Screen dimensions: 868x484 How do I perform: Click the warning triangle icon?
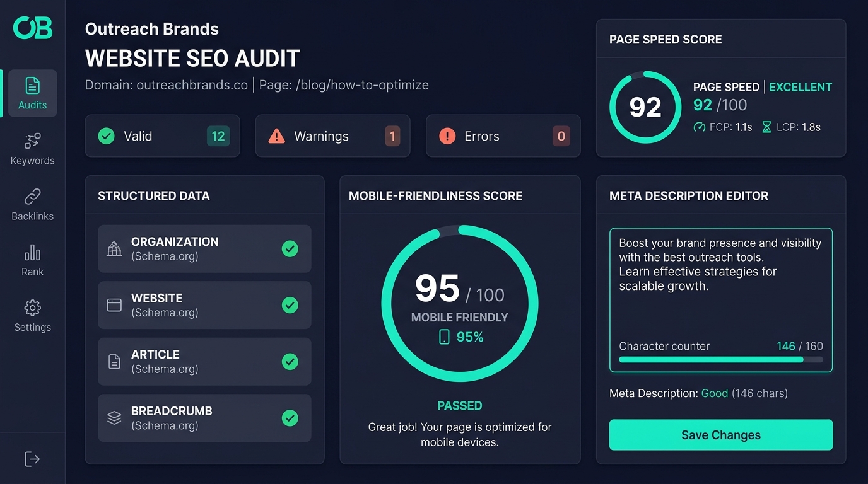click(x=276, y=135)
